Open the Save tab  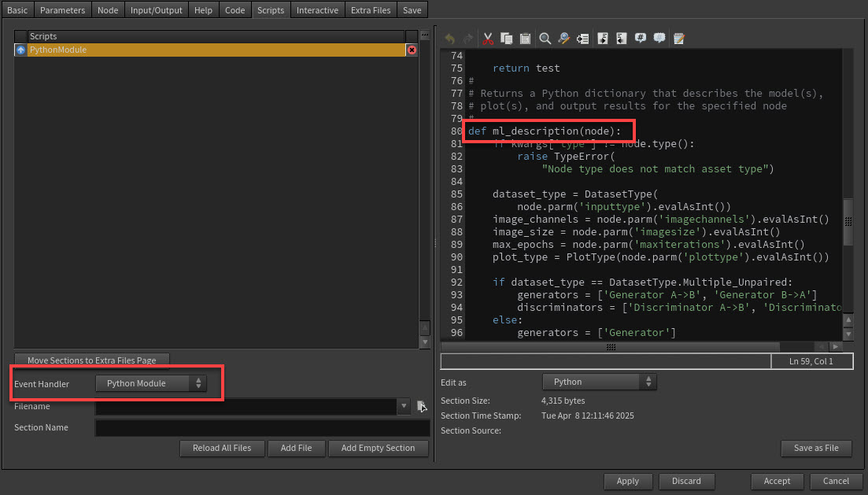[412, 10]
